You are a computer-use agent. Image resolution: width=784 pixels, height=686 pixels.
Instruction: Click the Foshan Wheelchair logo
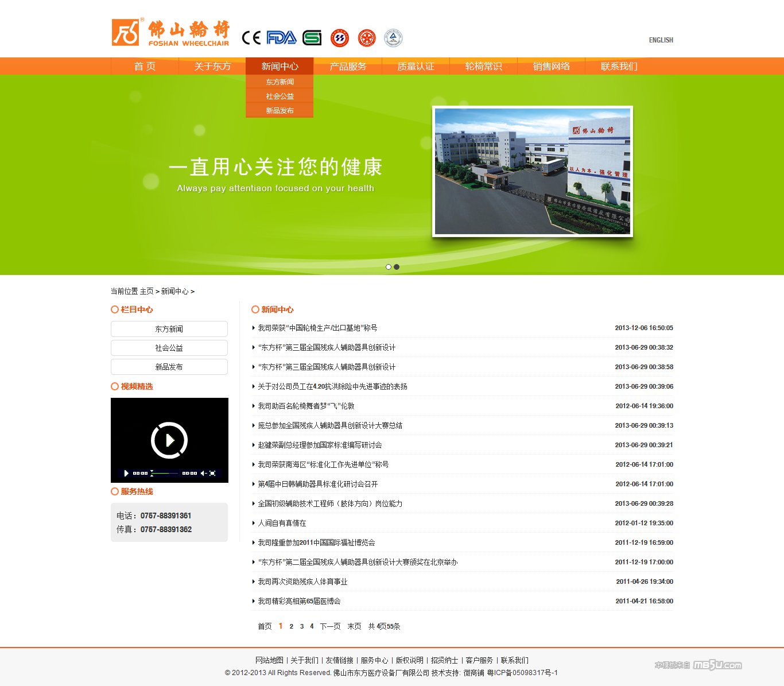point(170,33)
